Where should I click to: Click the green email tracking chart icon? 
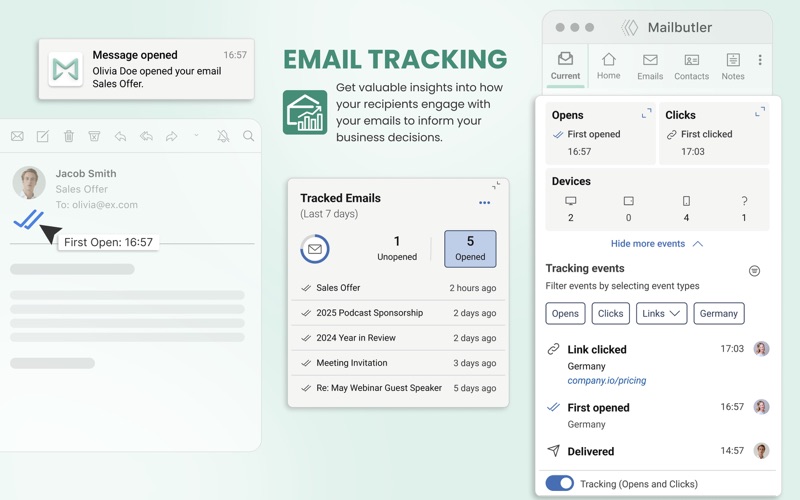pyautogui.click(x=305, y=112)
